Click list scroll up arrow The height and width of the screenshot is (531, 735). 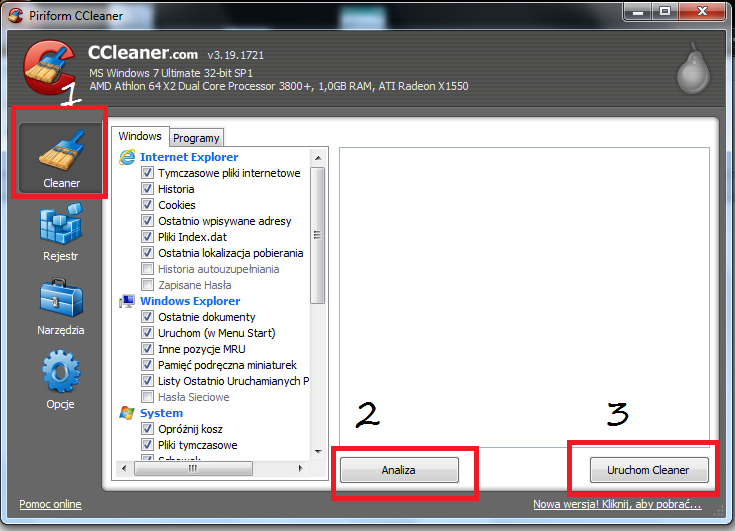click(x=318, y=158)
